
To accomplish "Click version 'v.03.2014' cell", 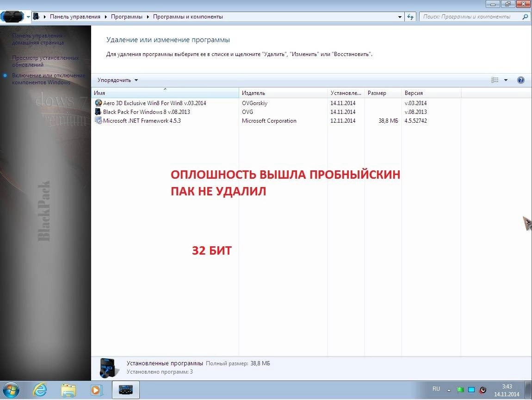I will [415, 103].
